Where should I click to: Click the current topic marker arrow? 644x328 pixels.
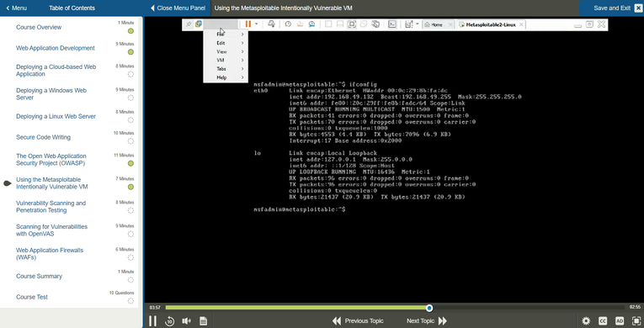[7, 183]
